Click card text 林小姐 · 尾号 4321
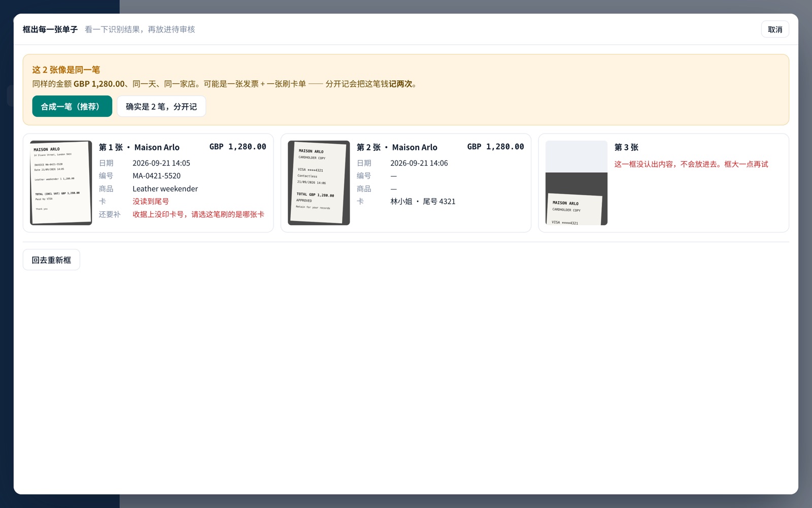 (423, 201)
